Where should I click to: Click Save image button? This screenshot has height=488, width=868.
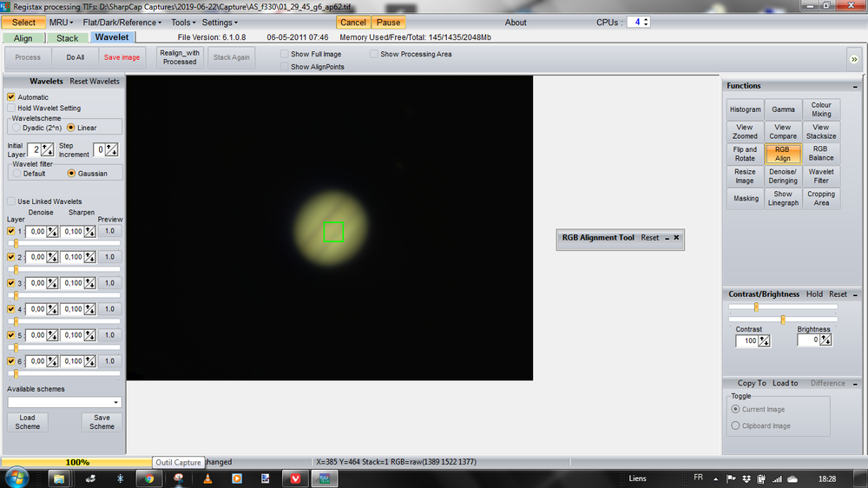click(122, 57)
